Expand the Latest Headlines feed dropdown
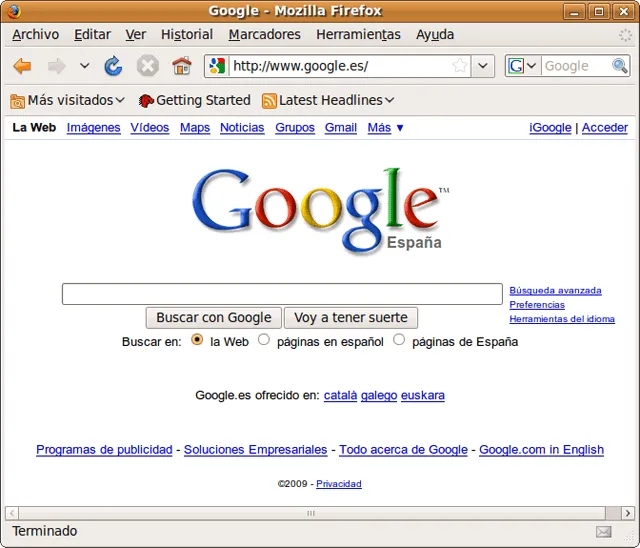Viewport: 640px width, 548px height. pyautogui.click(x=389, y=100)
